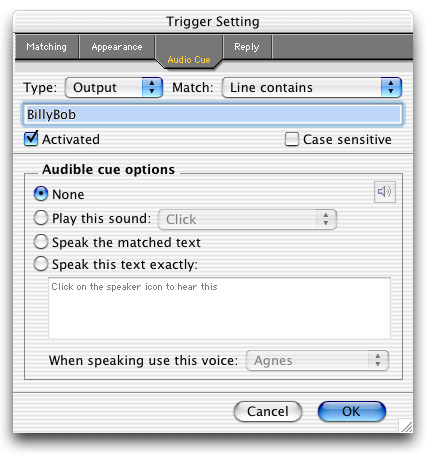Switch to the Reply tab
429x454 pixels.
tap(247, 47)
